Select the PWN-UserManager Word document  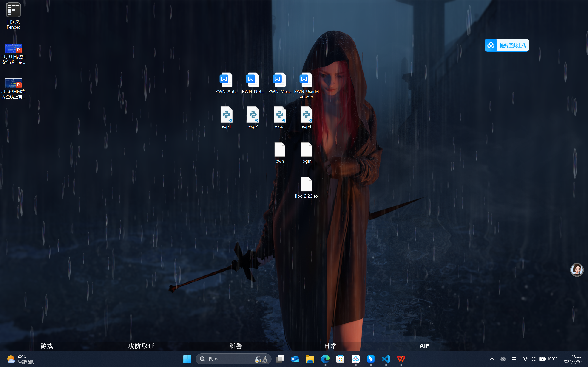coord(306,86)
